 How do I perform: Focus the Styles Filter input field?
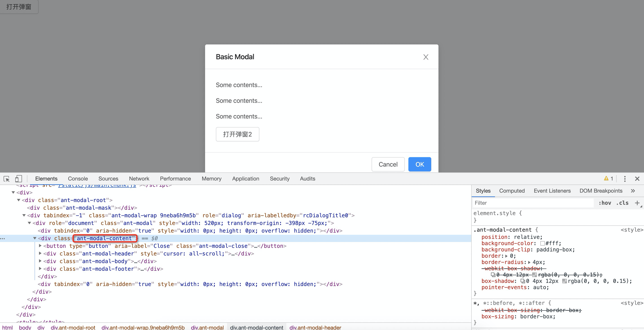pos(532,203)
